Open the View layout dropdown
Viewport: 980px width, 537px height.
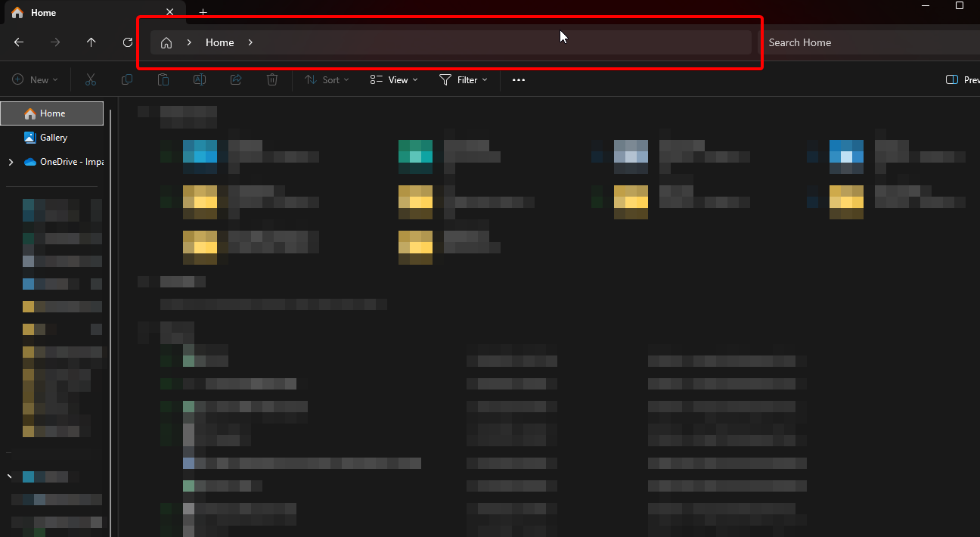[x=393, y=79]
